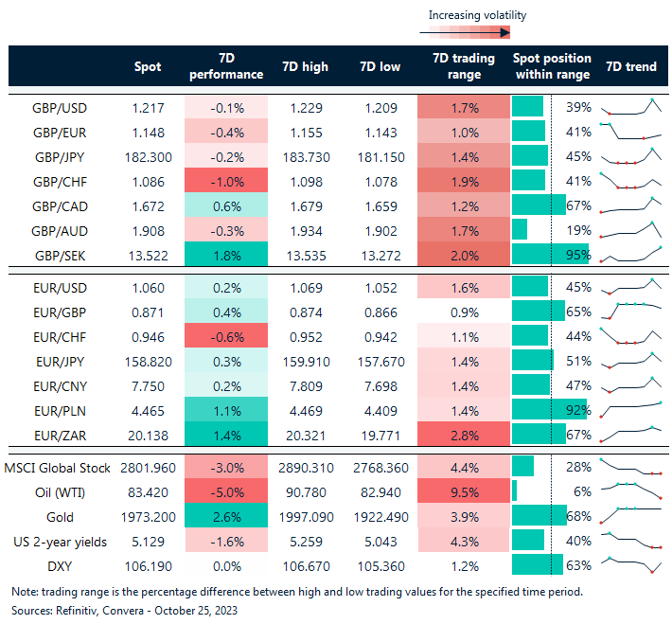Select the EUR/GBP 7D trend sparkline
672x624 pixels.
click(630, 310)
